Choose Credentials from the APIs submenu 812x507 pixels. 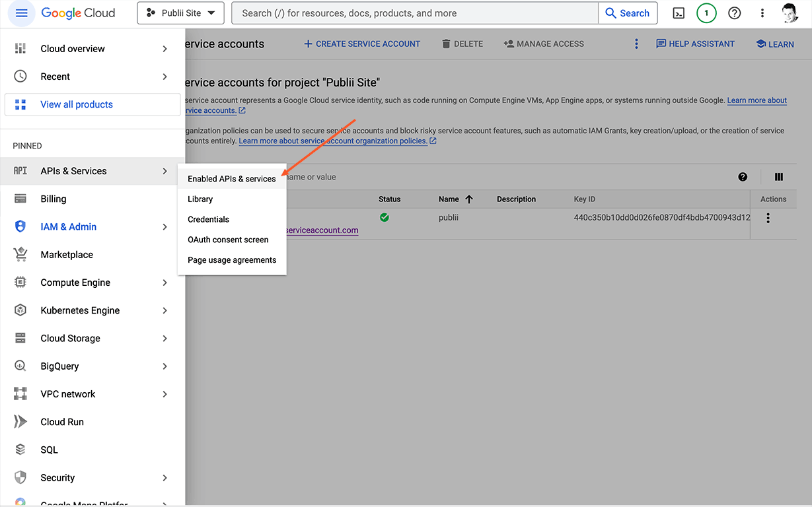(208, 219)
